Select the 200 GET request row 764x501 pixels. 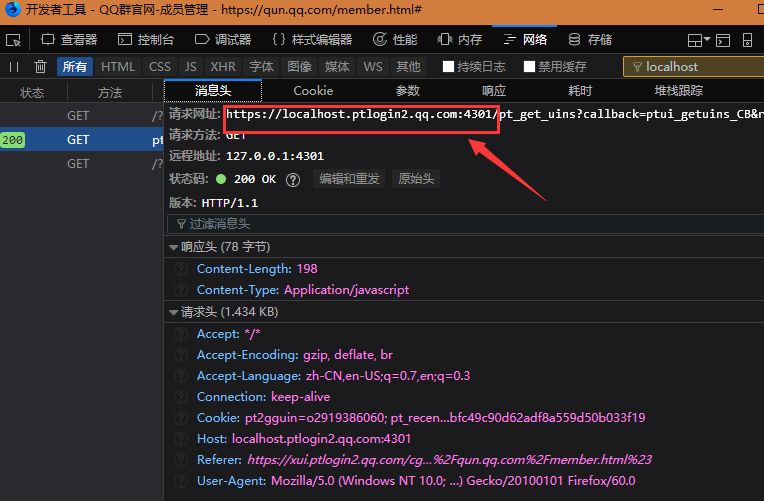coord(82,139)
